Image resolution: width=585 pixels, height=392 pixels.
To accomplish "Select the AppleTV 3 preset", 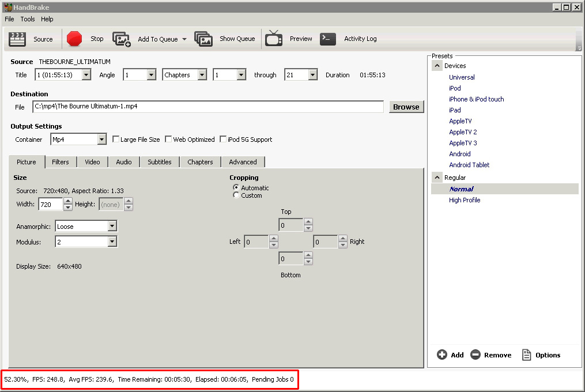I will pos(463,143).
